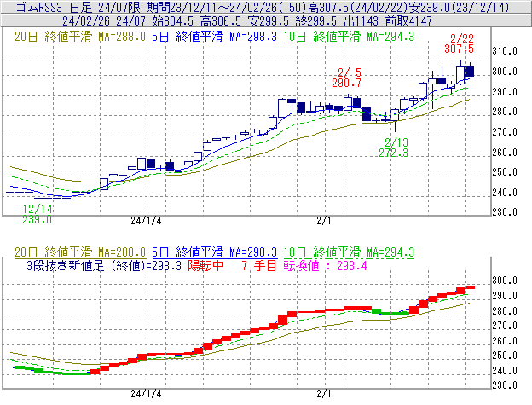
Task: Click the 24/1/4 date label on lower chart
Action: pos(147,394)
